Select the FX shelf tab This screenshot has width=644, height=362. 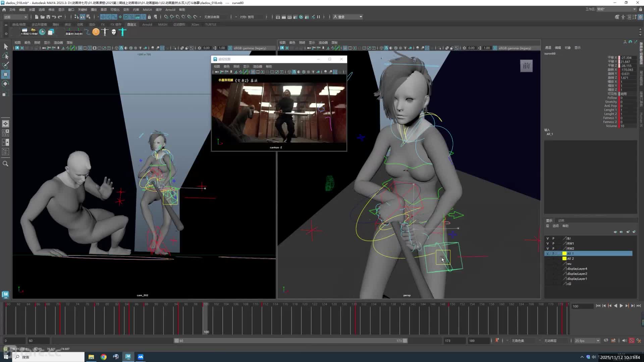(103, 24)
